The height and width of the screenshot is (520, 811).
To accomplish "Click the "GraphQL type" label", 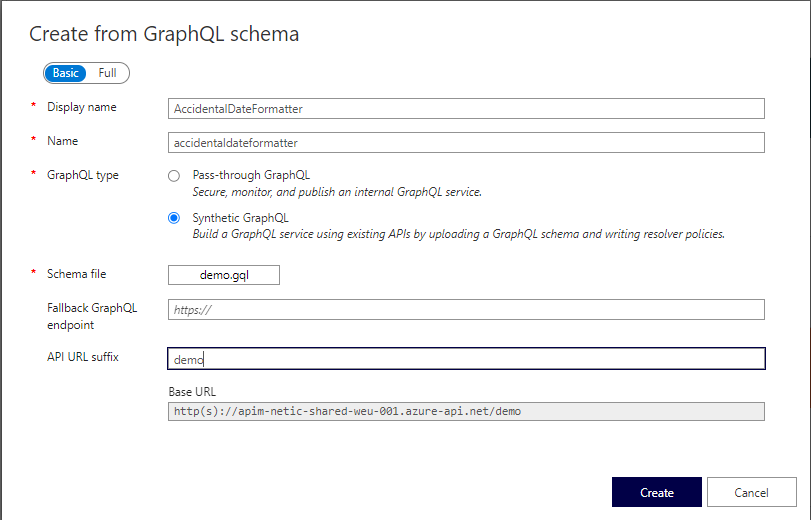I will 83,175.
